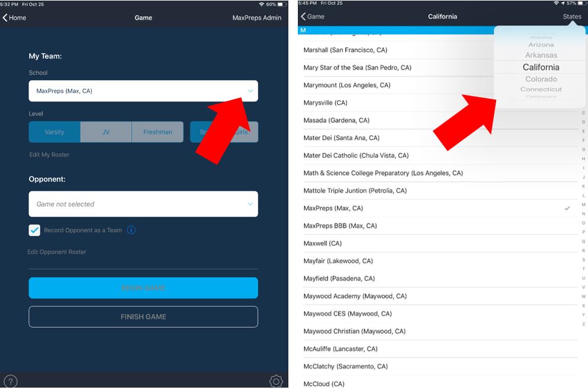Jump to letter C in index bar
Viewport: 588px width, 390px height.
[x=583, y=113]
